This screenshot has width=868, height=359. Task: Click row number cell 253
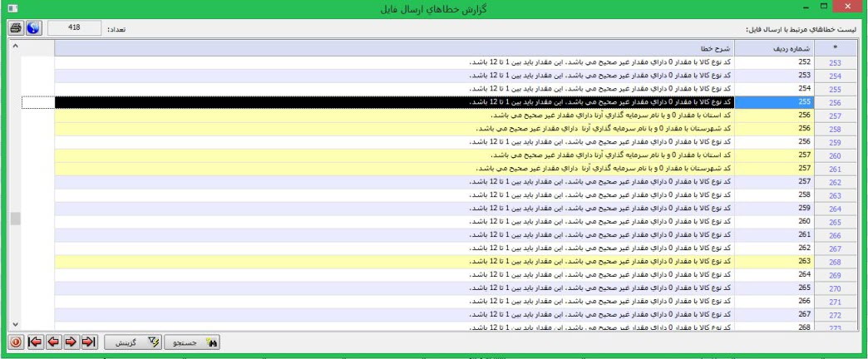coord(774,76)
